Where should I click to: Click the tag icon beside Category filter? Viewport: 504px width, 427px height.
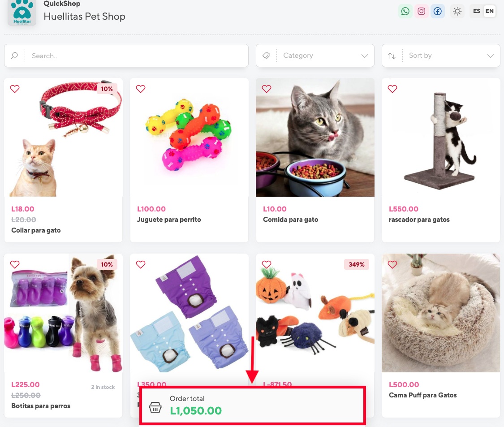click(x=266, y=56)
